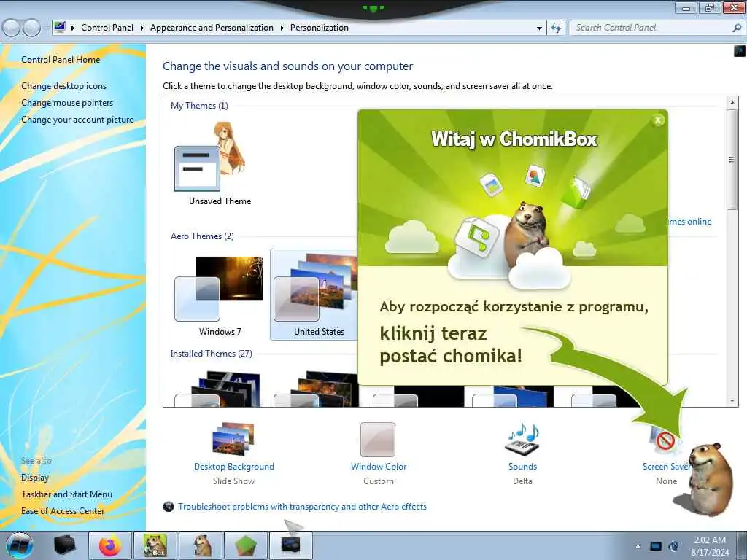Click the My Themes (1) heading
Screen dimensions: 747x560
[199, 106]
